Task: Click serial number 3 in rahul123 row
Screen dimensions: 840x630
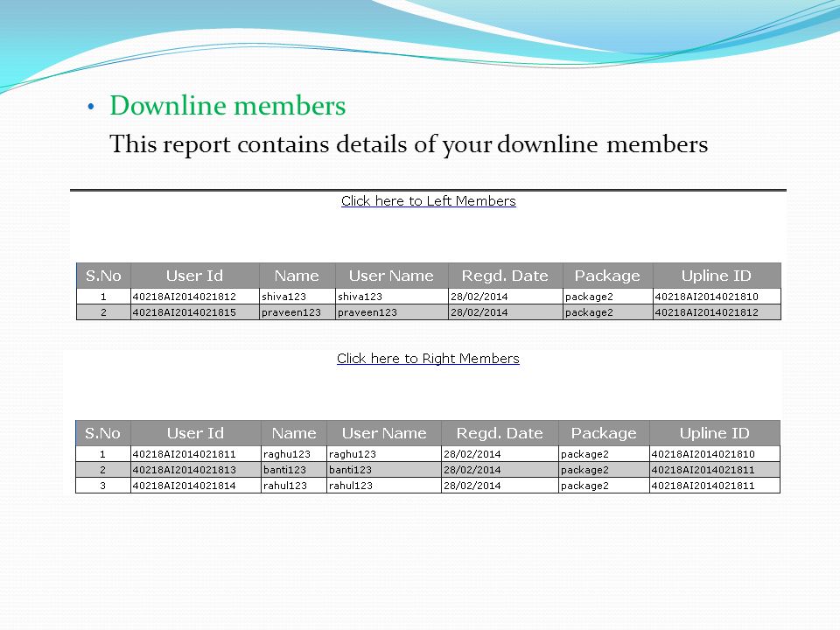Action: pos(103,486)
